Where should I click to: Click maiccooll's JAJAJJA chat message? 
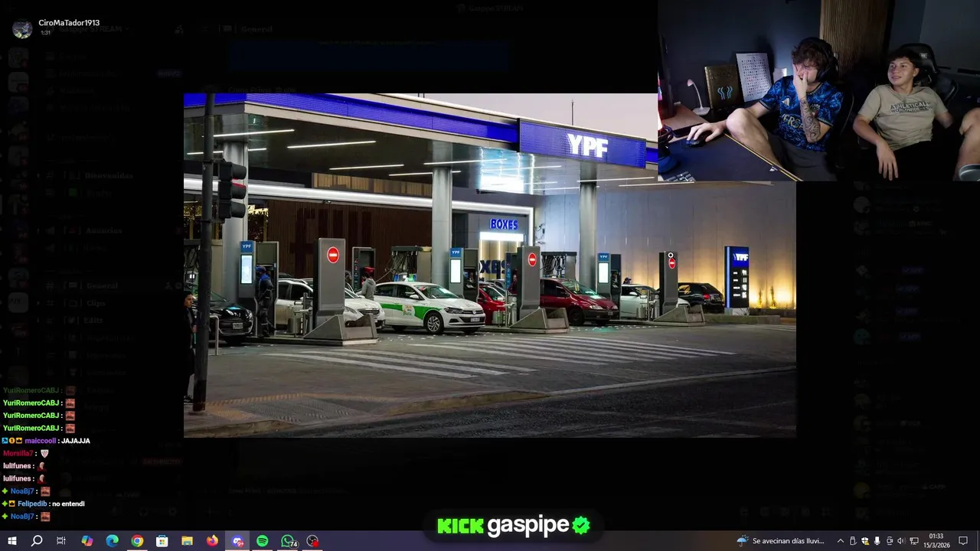coord(75,441)
